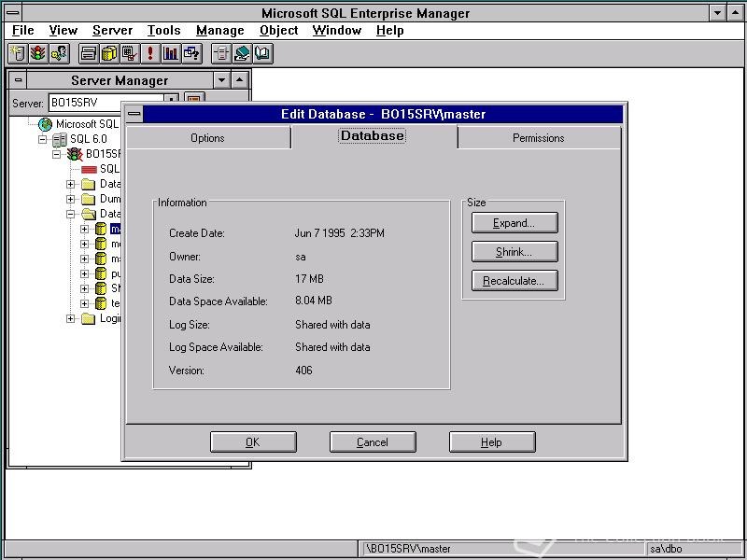Image resolution: width=747 pixels, height=560 pixels.
Task: Click the open book Subscriptions toolbar icon
Action: click(x=263, y=53)
